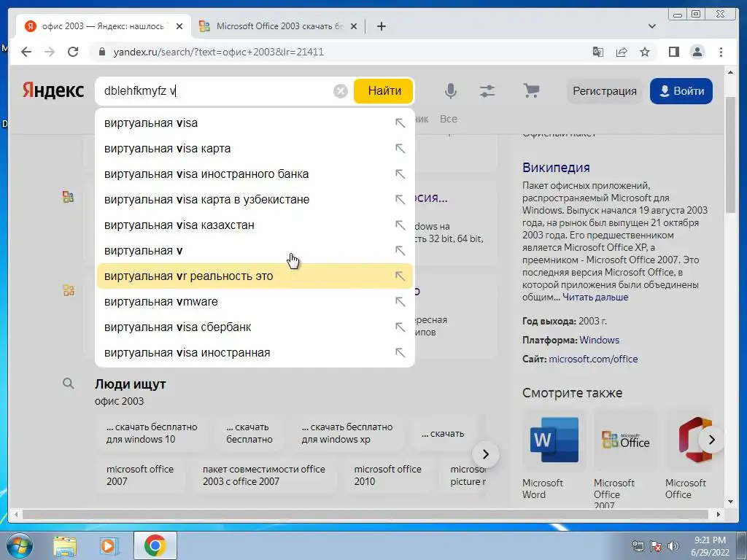Open the Microsoft Office 2007 thumbnail
The height and width of the screenshot is (560, 747).
625,440
